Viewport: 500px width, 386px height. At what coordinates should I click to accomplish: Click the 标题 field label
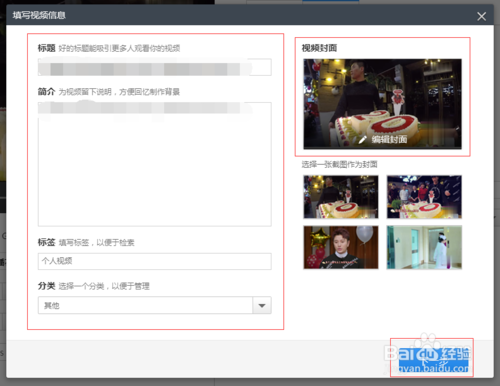pyautogui.click(x=46, y=48)
